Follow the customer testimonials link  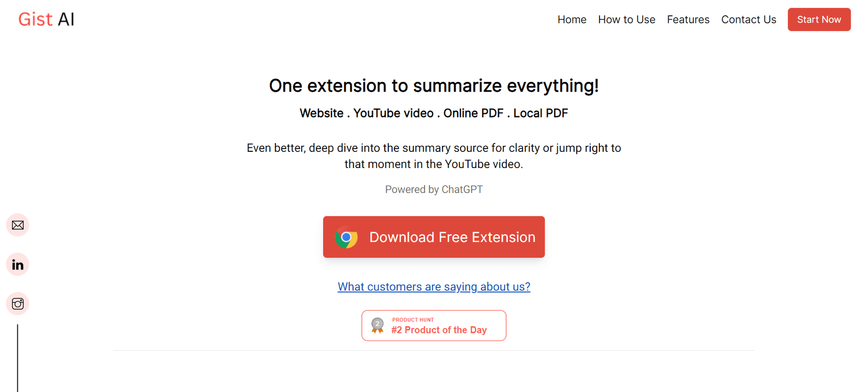(434, 287)
